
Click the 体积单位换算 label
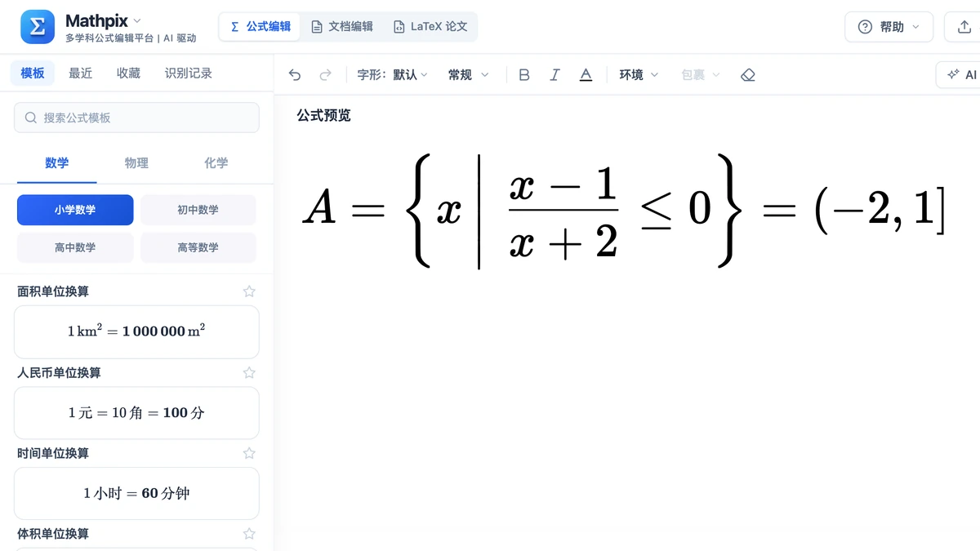point(53,534)
